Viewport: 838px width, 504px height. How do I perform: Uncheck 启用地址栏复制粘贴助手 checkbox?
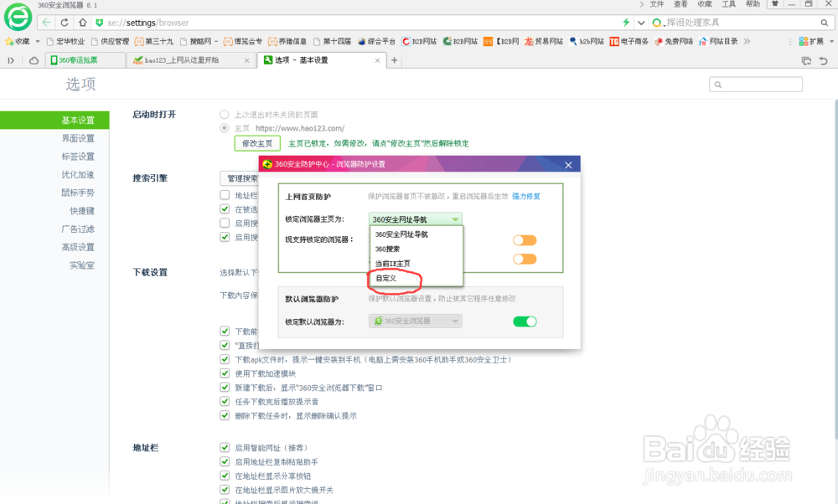coord(225,461)
